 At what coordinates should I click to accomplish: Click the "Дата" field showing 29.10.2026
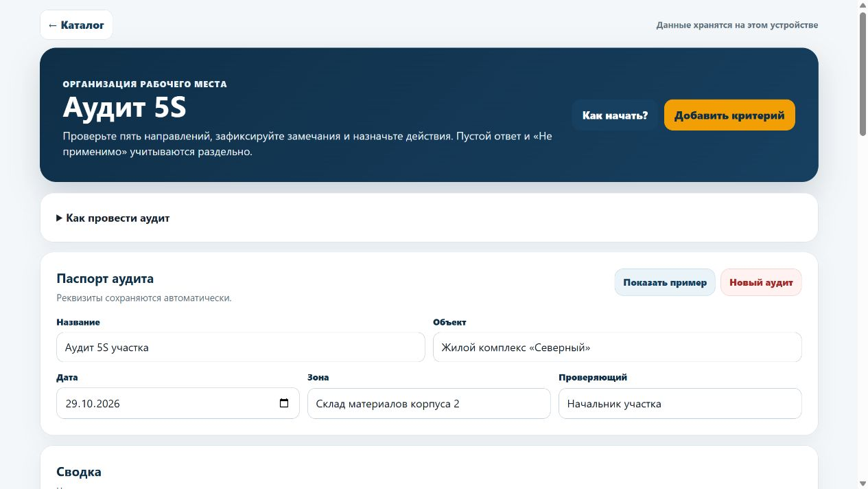tap(178, 403)
